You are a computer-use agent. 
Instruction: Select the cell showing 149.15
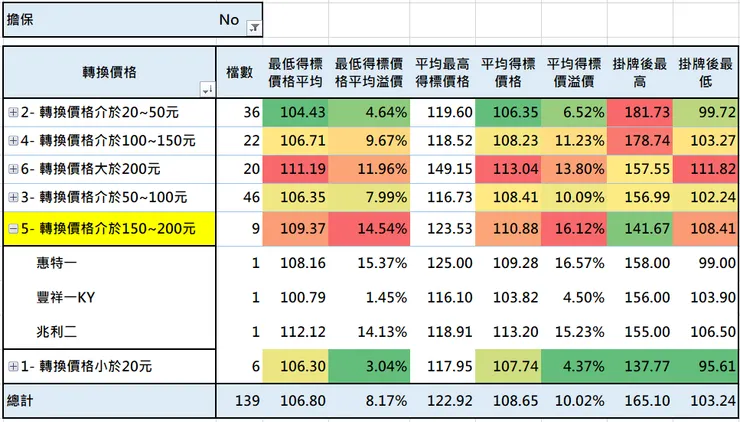point(442,169)
